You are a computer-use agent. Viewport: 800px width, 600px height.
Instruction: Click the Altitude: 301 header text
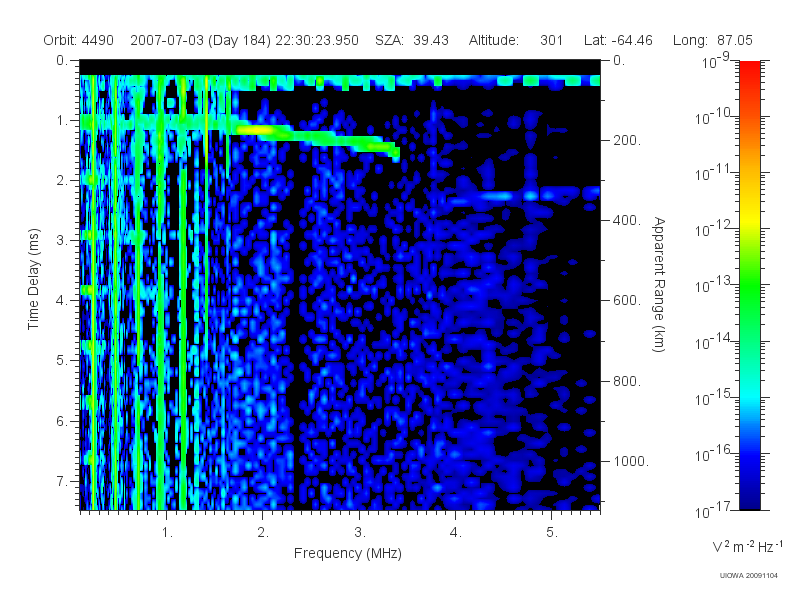(516, 40)
